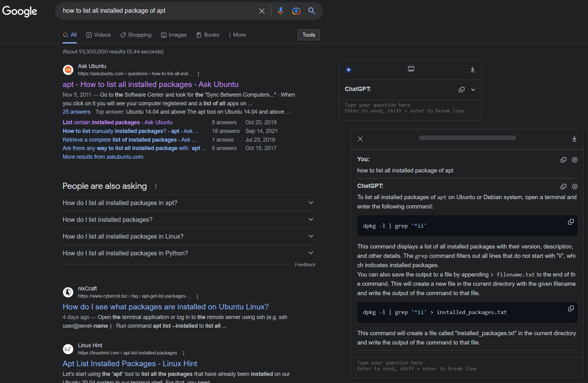The image size is (588, 383).
Task: Open options menu for Ask Ubuntu result
Action: coord(198,74)
